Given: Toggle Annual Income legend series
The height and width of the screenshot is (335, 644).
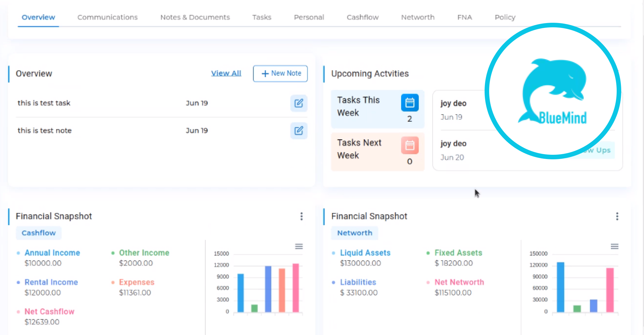Looking at the screenshot, I should pos(52,253).
